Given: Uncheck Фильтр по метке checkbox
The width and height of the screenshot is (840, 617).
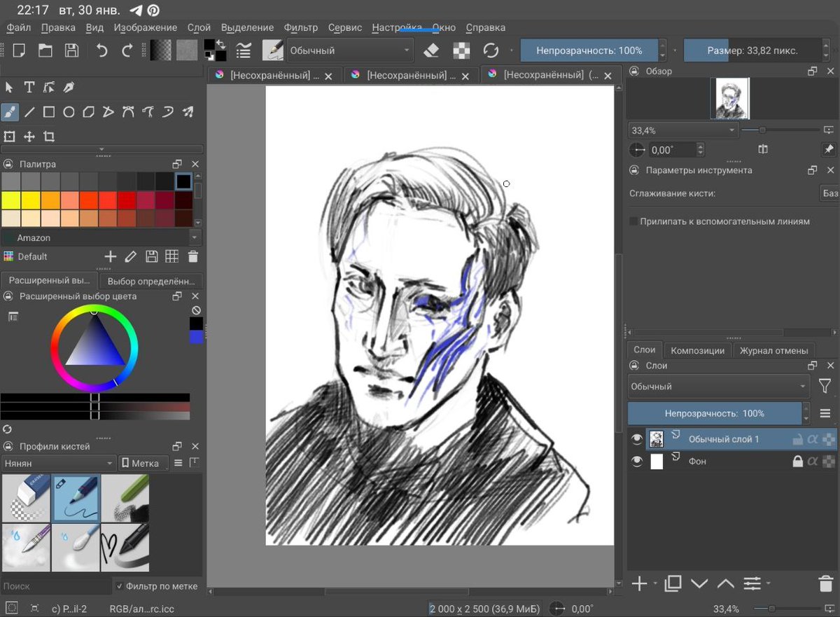Looking at the screenshot, I should point(120,586).
